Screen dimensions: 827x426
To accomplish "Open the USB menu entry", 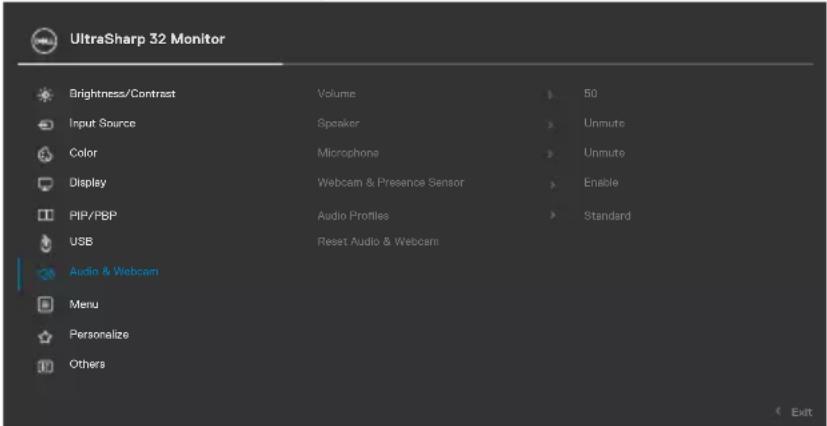I will tap(81, 242).
